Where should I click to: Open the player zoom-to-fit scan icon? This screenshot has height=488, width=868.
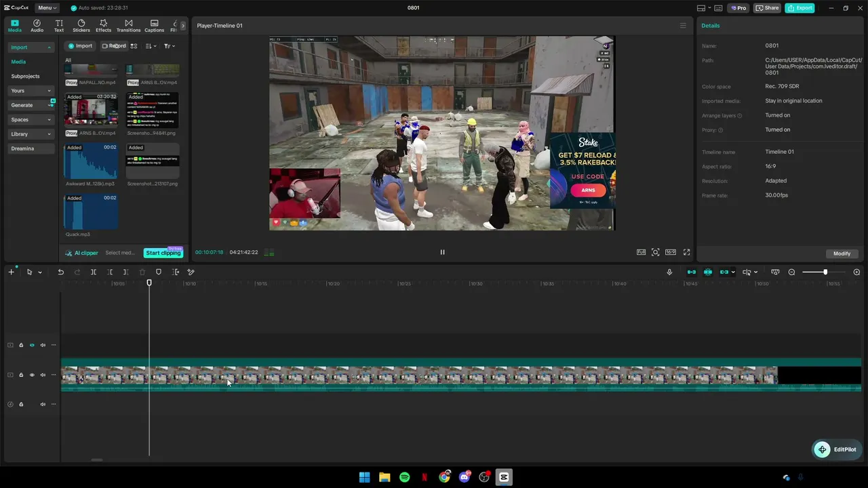(656, 252)
